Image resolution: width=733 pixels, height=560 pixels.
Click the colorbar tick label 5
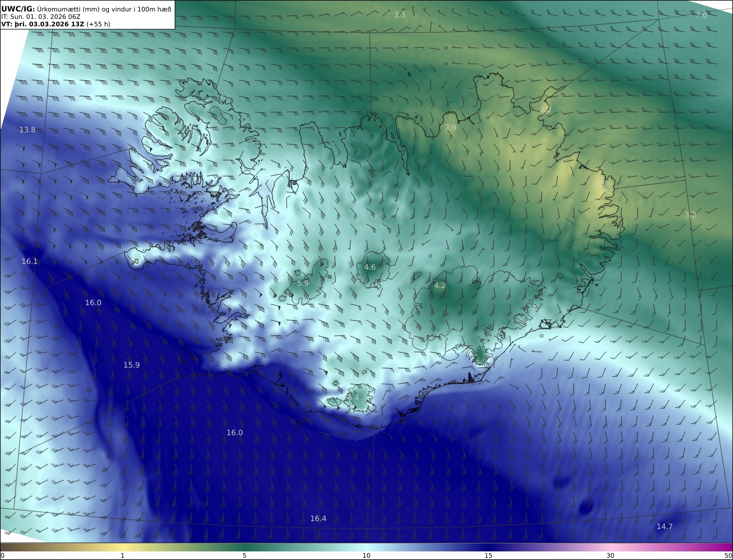[x=245, y=555]
